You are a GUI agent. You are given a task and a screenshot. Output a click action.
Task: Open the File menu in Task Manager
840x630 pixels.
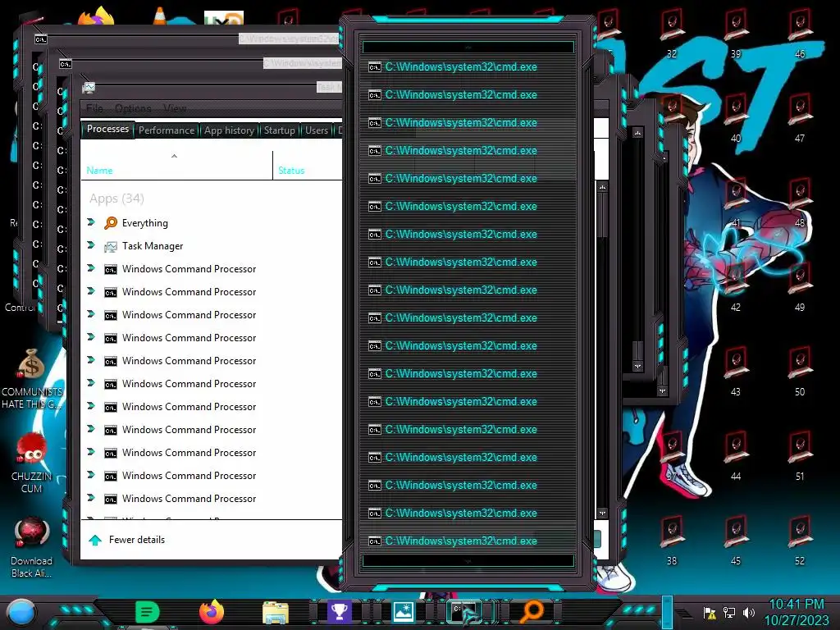coord(94,108)
